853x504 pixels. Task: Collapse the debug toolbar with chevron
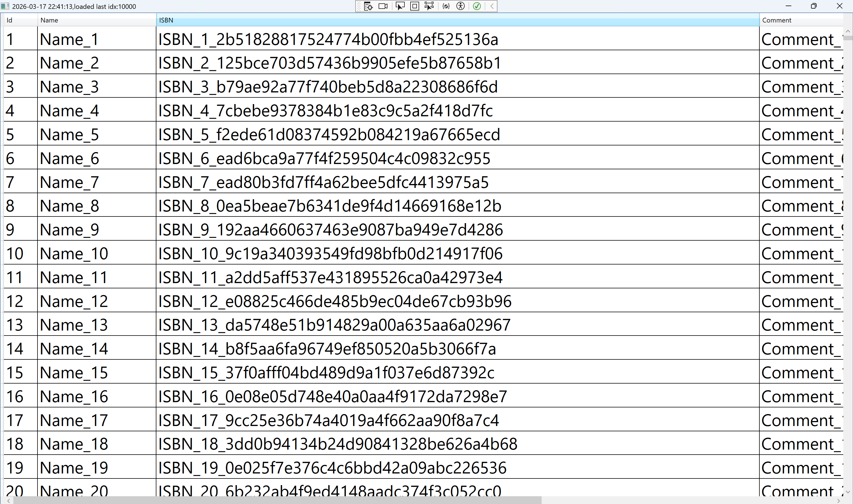click(492, 6)
